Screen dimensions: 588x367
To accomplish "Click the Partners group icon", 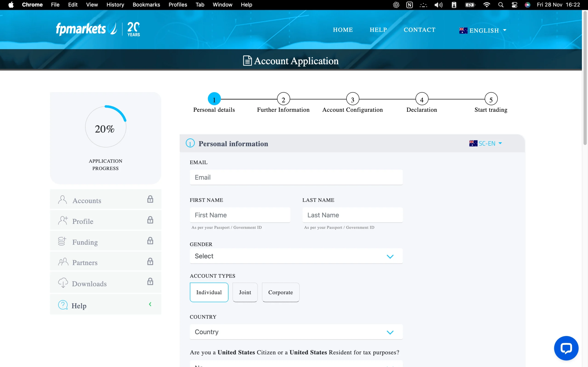I will point(63,262).
